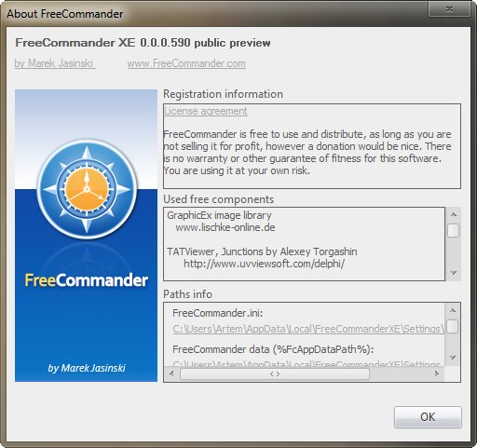Image resolution: width=477 pixels, height=448 pixels.
Task: Click the 'by Marek Jasinski' author link
Action: point(54,63)
